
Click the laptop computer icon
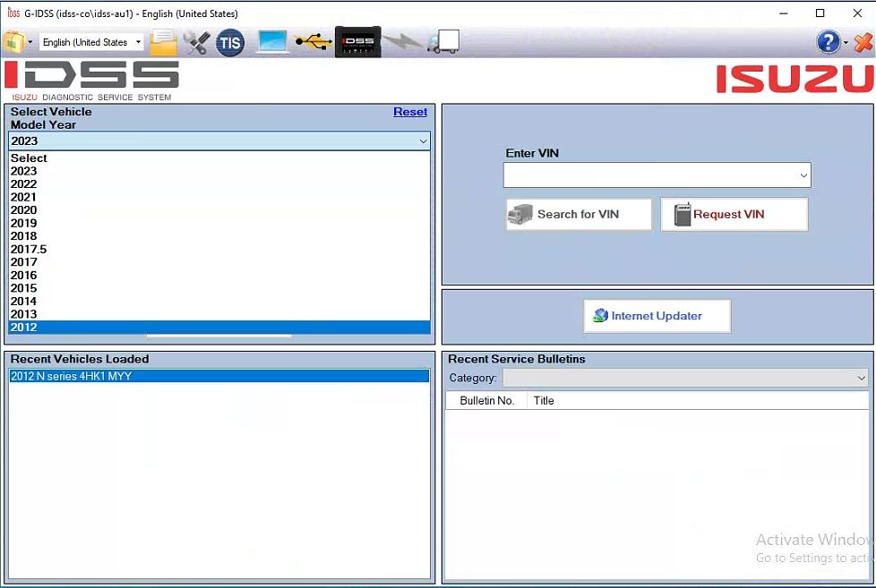tap(272, 42)
